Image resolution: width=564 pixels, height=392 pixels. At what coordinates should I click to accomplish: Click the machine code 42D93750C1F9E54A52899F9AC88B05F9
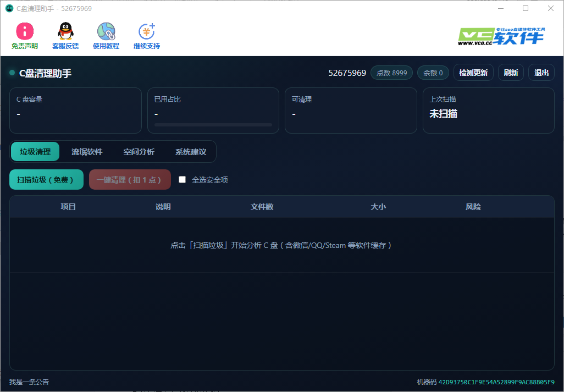[x=496, y=382]
